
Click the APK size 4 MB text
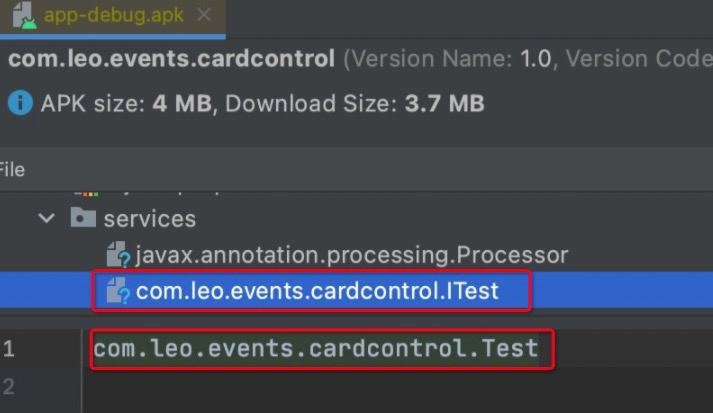tap(126, 103)
